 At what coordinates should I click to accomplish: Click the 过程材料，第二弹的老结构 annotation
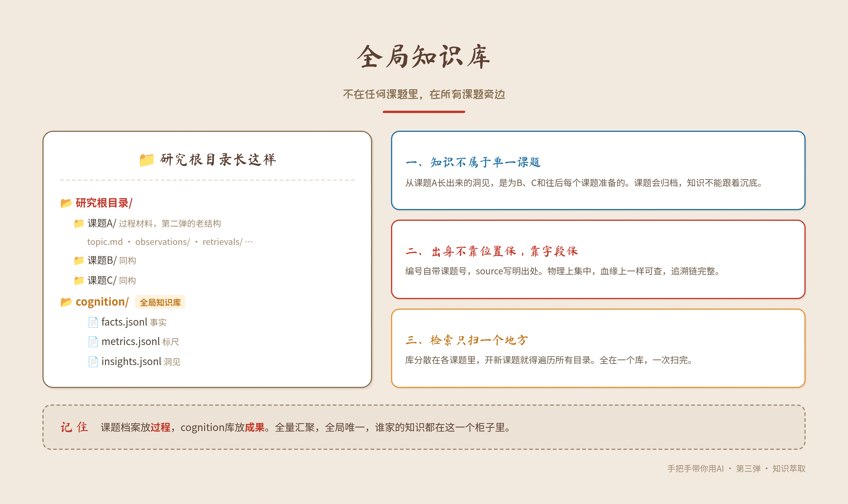[x=170, y=223]
